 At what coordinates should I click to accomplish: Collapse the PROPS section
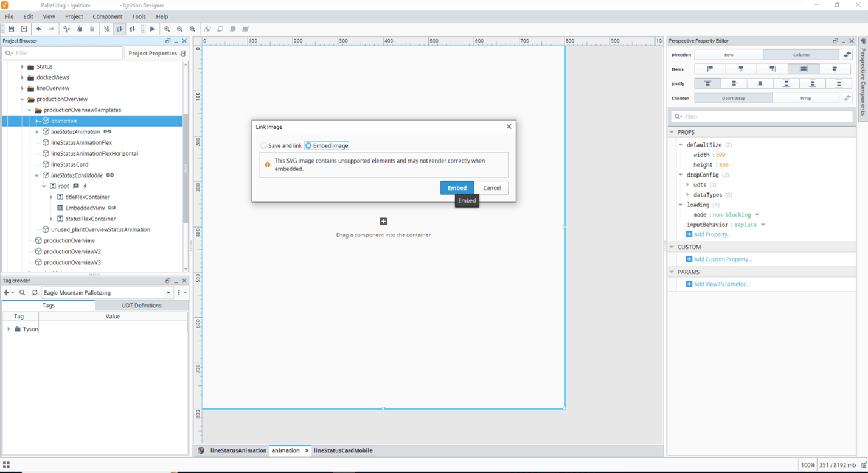pos(672,132)
